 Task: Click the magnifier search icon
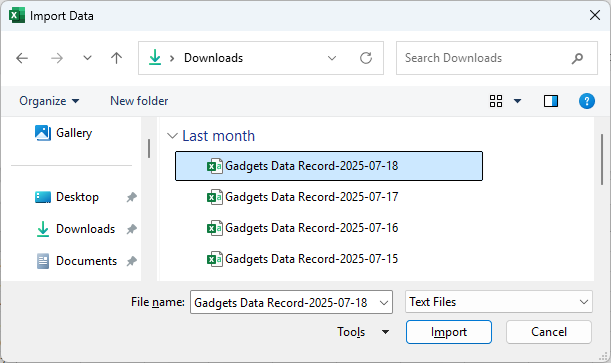click(x=577, y=58)
